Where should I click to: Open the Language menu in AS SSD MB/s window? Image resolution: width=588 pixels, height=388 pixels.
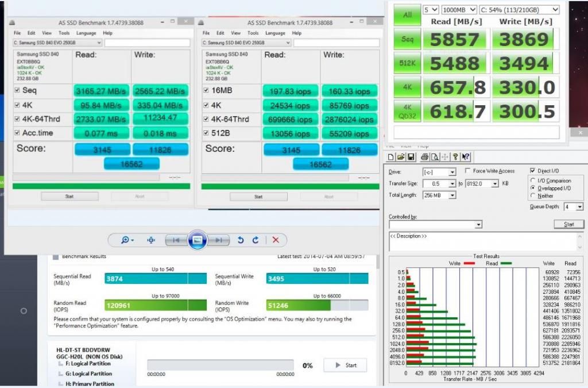86,33
